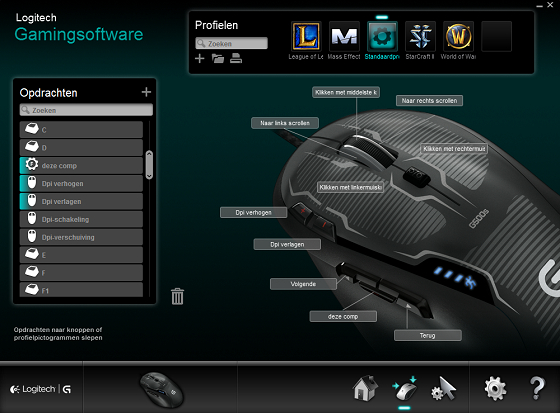Open the customize buttons mouse icon
560x413 pixels.
click(404, 389)
